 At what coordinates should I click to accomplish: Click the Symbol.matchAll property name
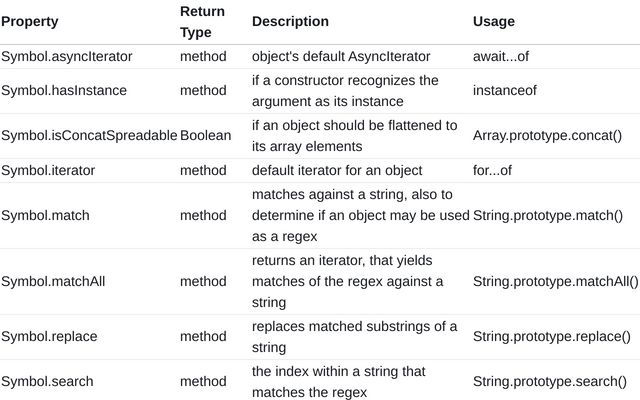(x=55, y=281)
